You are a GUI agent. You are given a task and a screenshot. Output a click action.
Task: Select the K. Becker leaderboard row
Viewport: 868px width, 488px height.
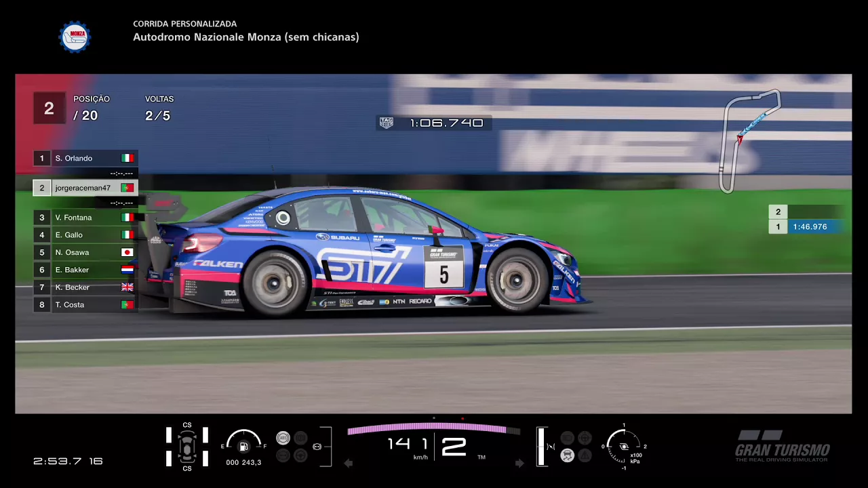pyautogui.click(x=85, y=287)
